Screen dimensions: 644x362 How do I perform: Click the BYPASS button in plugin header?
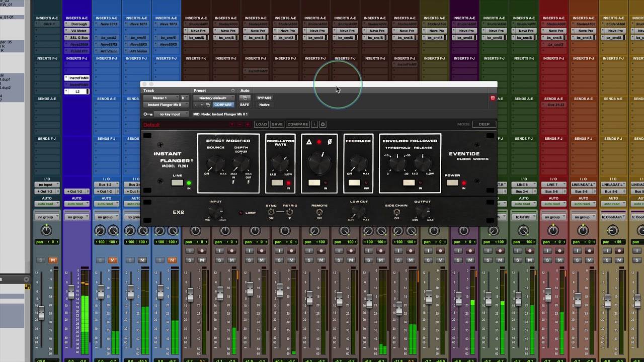(264, 98)
